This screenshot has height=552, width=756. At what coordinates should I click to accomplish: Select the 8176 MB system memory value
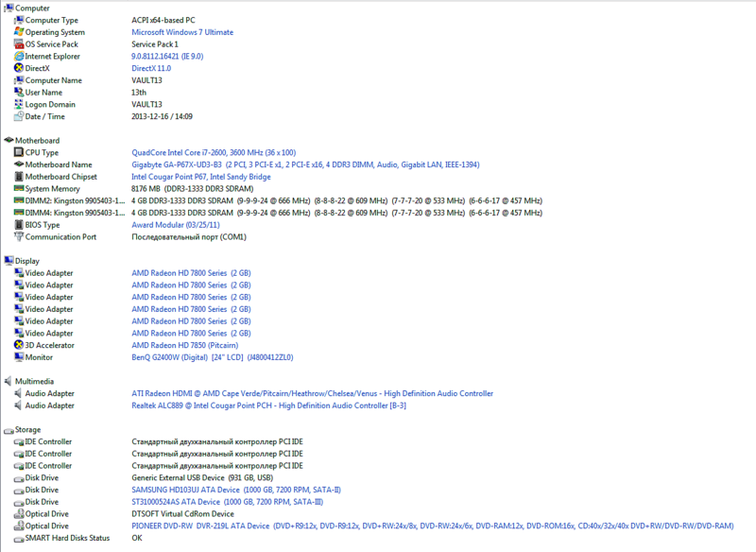point(193,189)
